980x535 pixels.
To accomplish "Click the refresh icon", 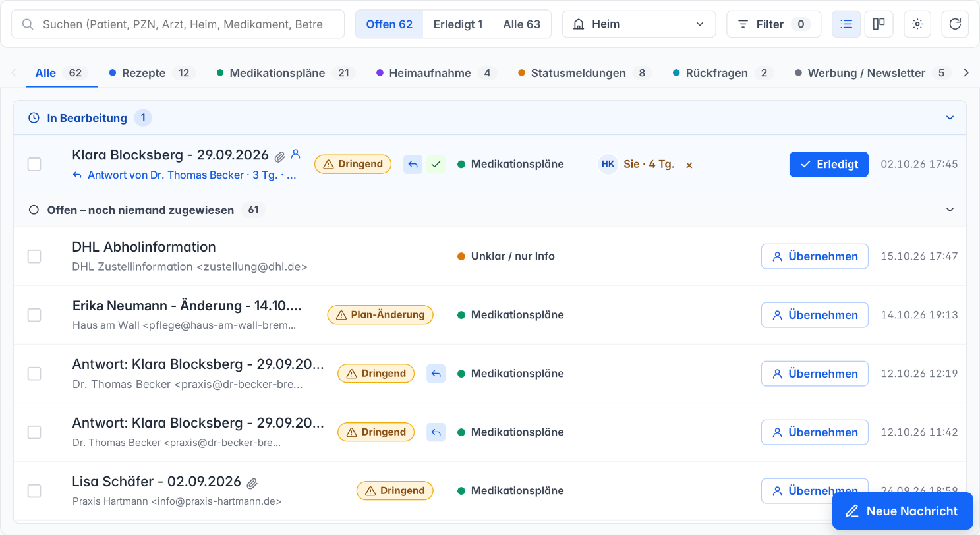I will pos(955,24).
